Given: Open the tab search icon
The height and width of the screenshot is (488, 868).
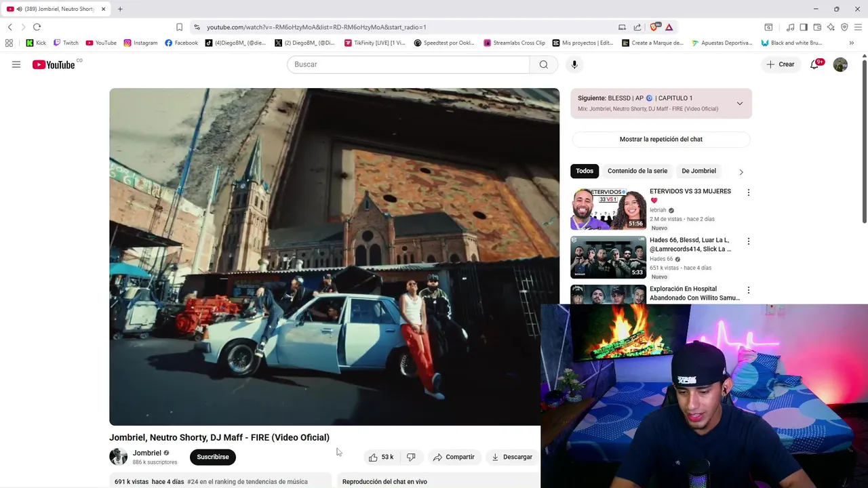Looking at the screenshot, I should point(768,27).
